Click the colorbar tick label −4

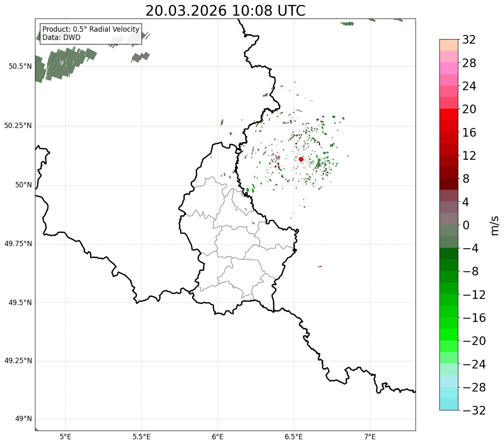[470, 248]
